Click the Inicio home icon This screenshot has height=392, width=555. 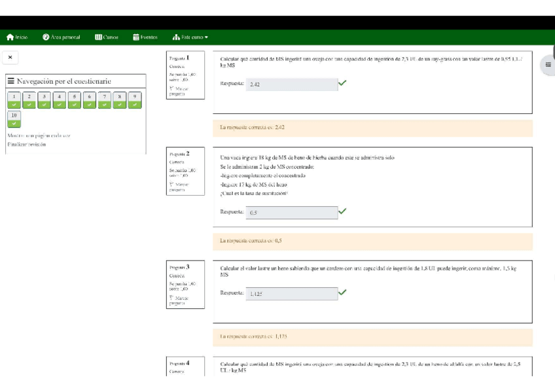pyautogui.click(x=10, y=37)
